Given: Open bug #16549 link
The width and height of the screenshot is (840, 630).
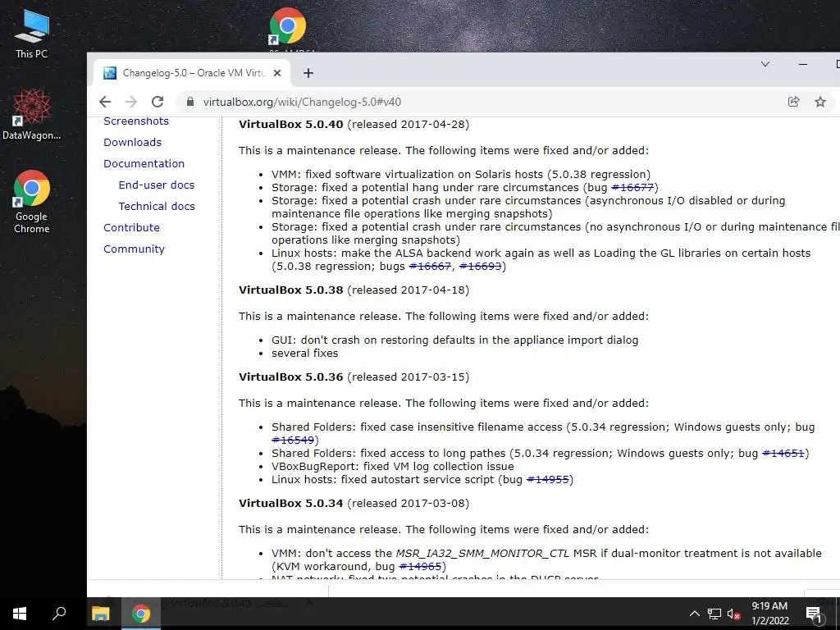Looking at the screenshot, I should [x=293, y=441].
